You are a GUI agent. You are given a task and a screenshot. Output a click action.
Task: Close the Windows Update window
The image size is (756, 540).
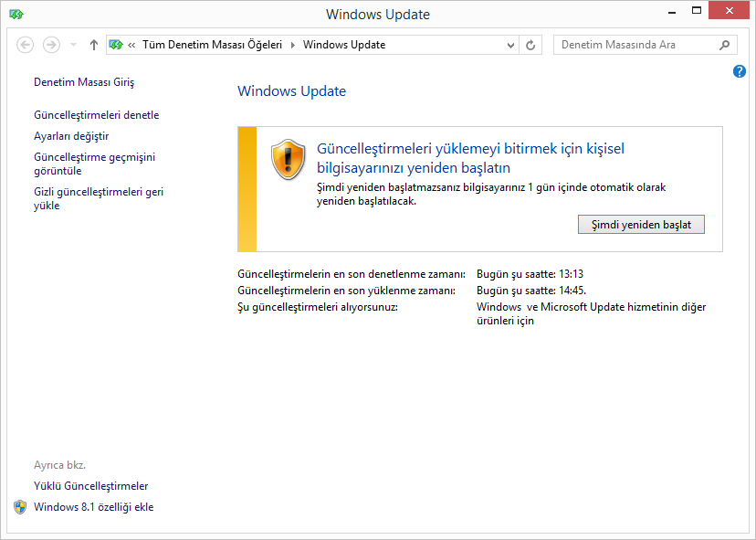[x=729, y=11]
